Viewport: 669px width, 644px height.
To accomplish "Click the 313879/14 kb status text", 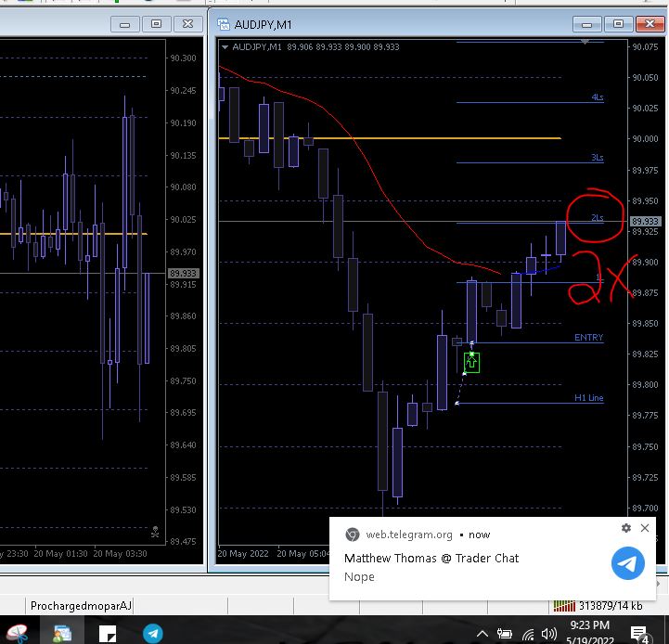I will [611, 606].
